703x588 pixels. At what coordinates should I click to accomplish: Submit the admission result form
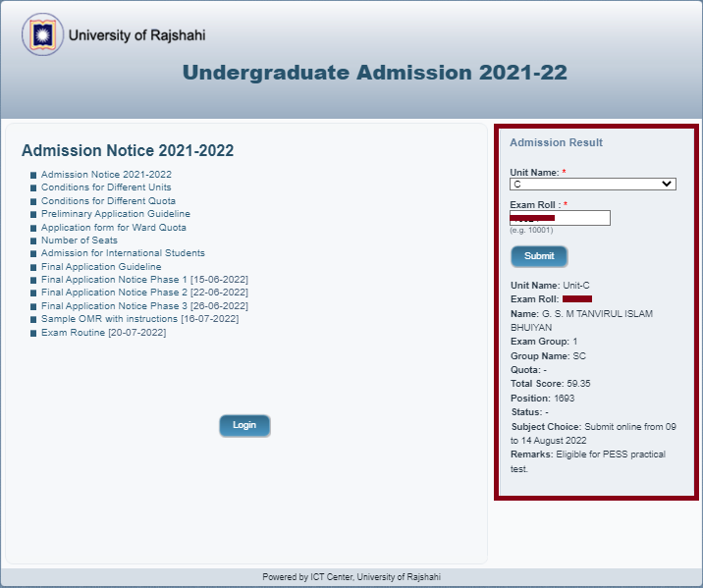coord(539,256)
